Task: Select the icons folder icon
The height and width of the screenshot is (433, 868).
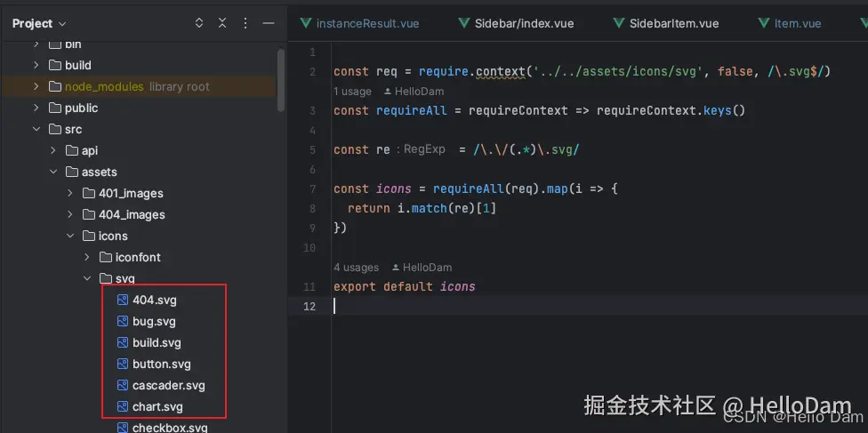Action: click(89, 236)
